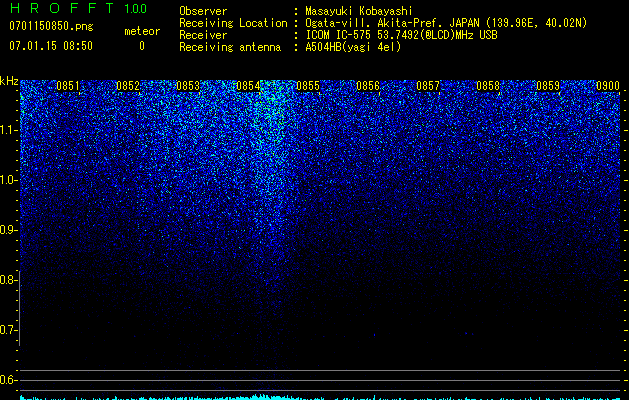Viewport: 629px width, 400px height.
Task: Click the 0859 time marker
Action: [x=548, y=86]
